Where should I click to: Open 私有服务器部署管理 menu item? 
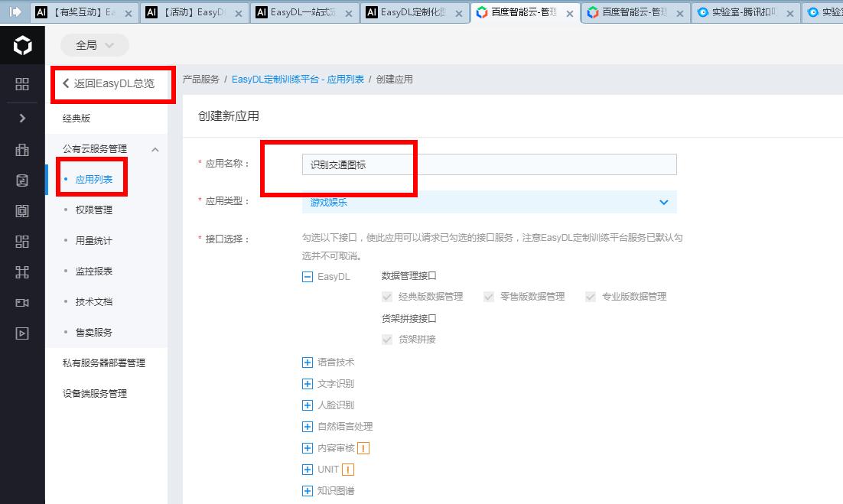(x=104, y=363)
